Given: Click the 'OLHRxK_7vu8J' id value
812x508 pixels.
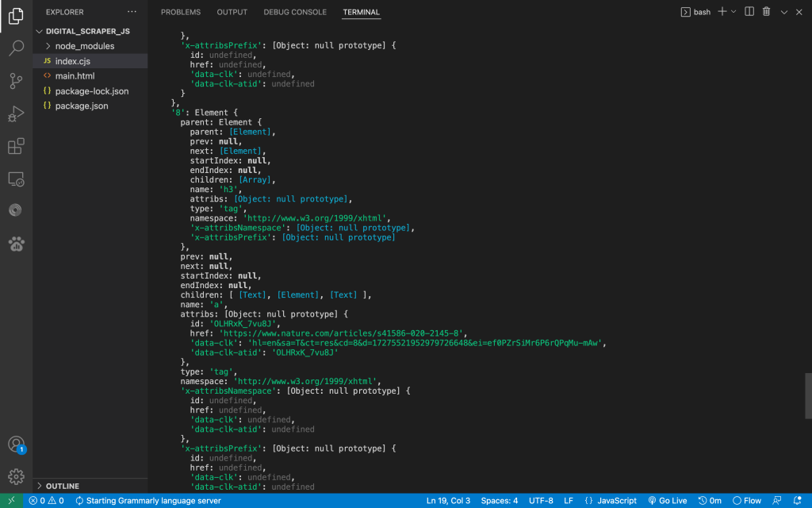Looking at the screenshot, I should pos(243,324).
